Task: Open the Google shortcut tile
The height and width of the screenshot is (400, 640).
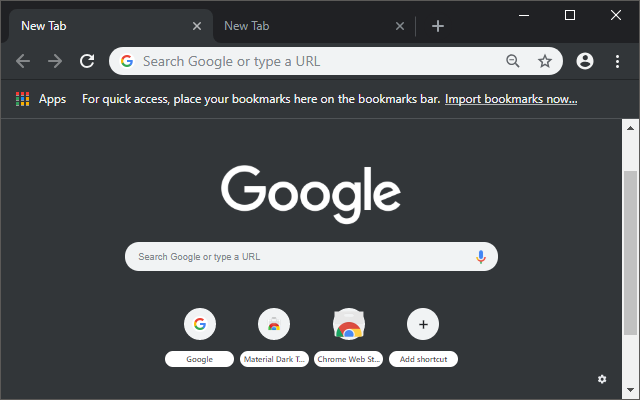Action: click(x=200, y=324)
